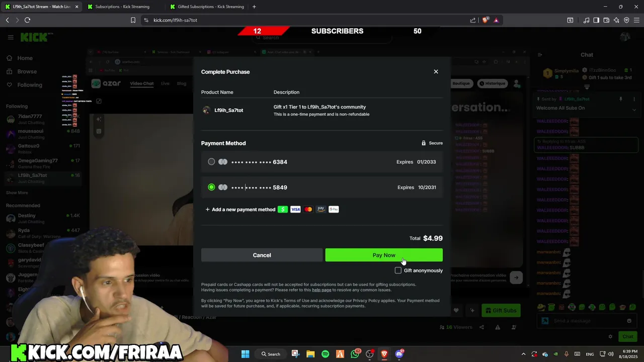Viewport: 644px width, 362px height.
Task: Click the share page icon
Action: [x=473, y=20]
